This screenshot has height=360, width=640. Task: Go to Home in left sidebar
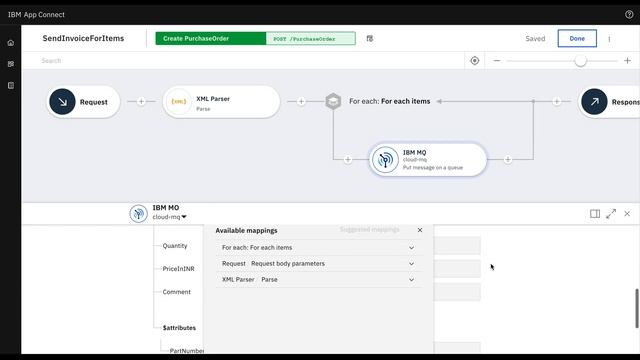[11, 43]
